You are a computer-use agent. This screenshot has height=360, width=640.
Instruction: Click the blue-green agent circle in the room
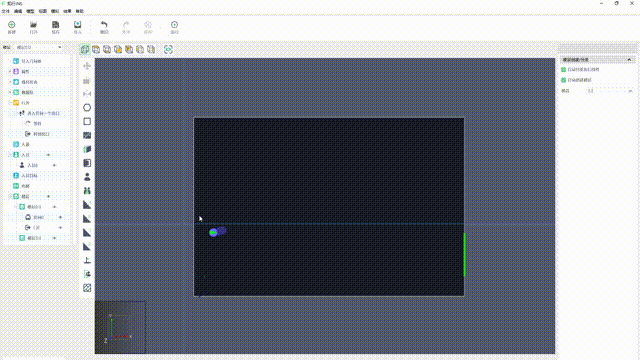coord(213,233)
